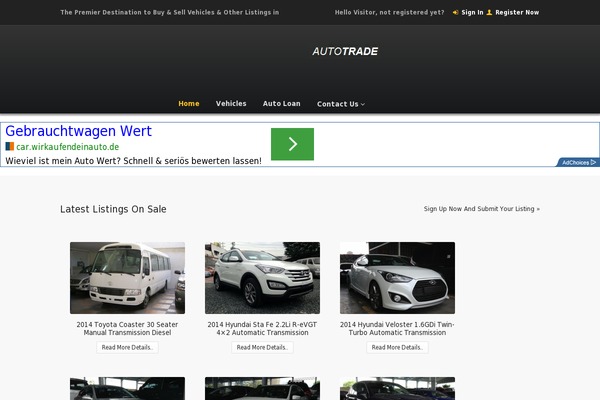Click the 2014 Toyota Coaster 30 Seater title
Screen dimensions: 600x400
127,328
